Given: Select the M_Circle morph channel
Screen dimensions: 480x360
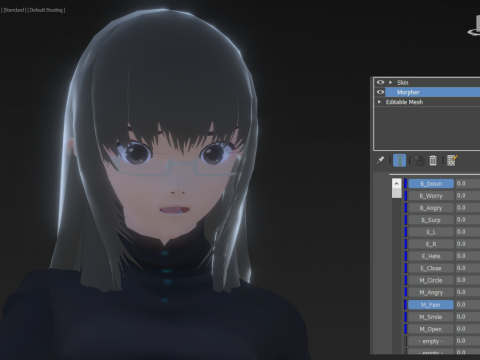Looking at the screenshot, I should pyautogui.click(x=431, y=280).
